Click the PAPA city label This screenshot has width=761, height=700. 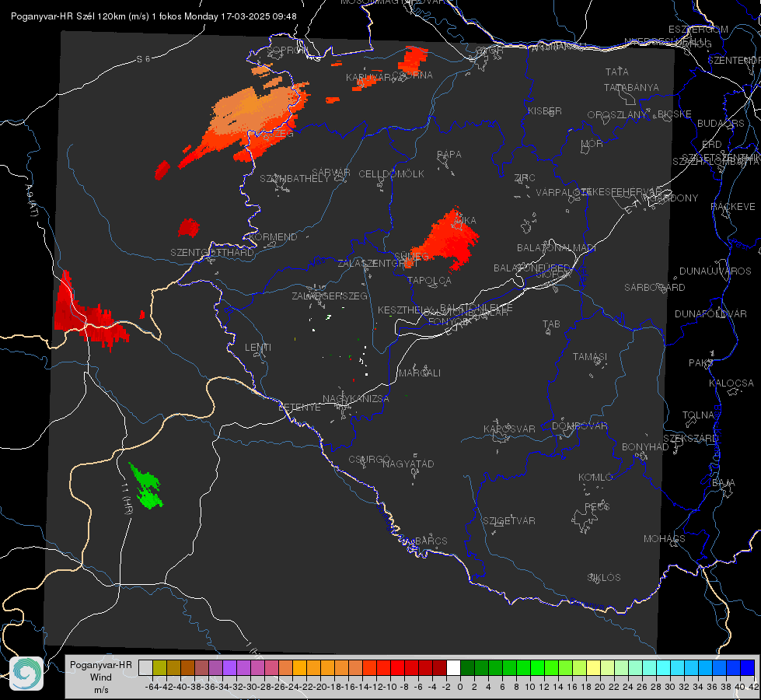coord(449,155)
